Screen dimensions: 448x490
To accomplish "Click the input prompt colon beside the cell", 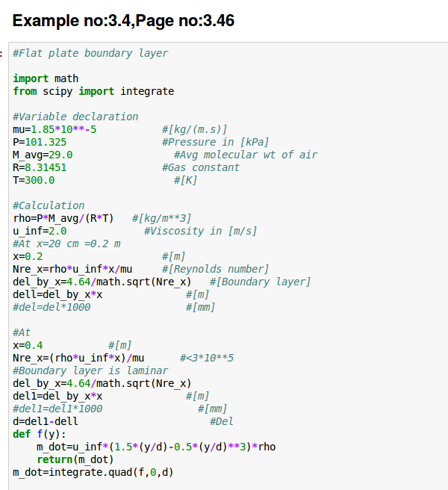I will click(x=2, y=53).
